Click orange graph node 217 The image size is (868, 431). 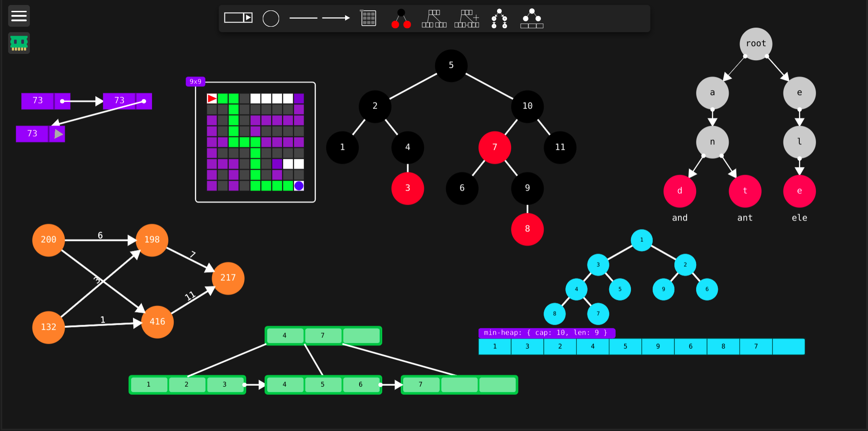228,278
